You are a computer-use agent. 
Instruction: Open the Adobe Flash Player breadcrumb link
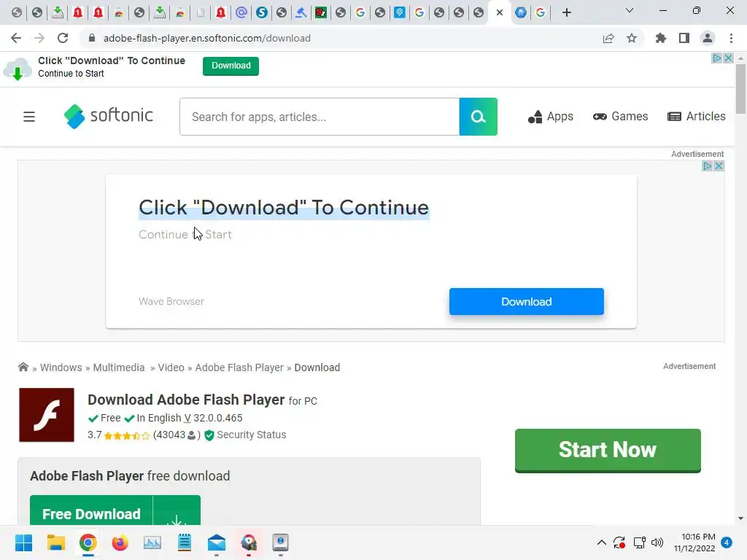point(239,367)
